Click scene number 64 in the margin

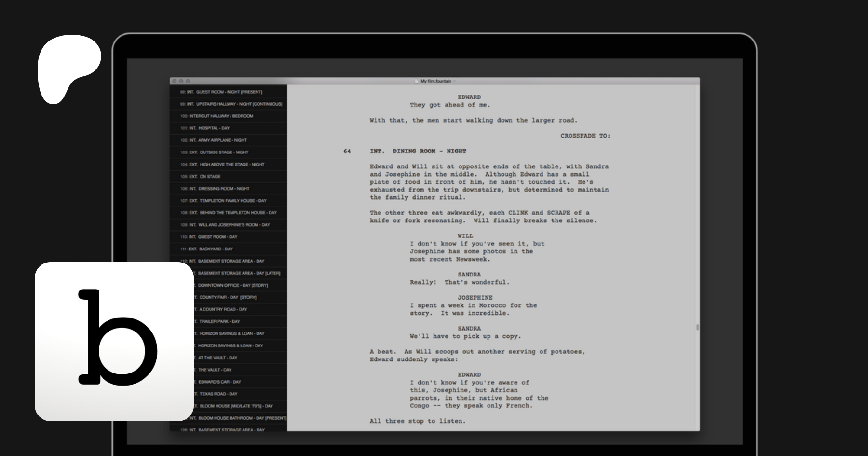[x=347, y=151]
